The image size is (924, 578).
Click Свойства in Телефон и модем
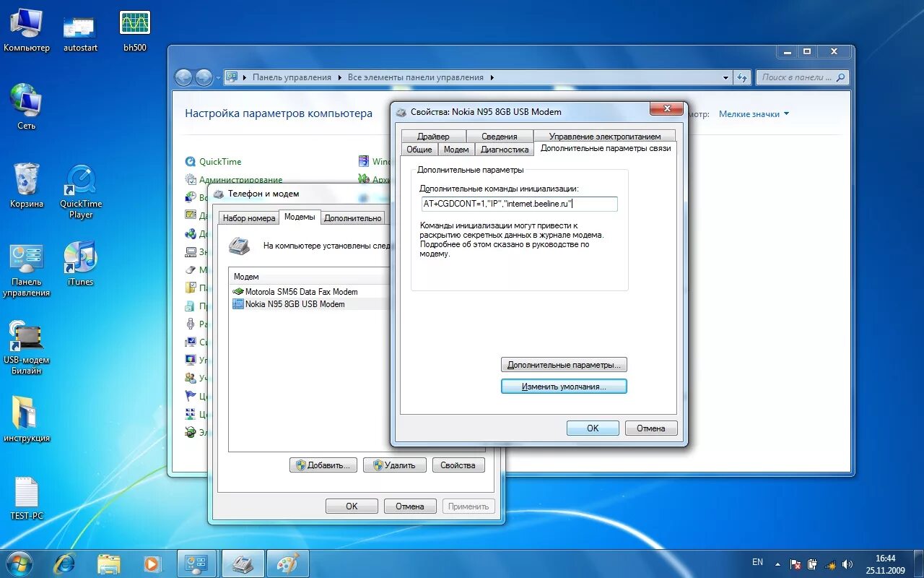(458, 465)
